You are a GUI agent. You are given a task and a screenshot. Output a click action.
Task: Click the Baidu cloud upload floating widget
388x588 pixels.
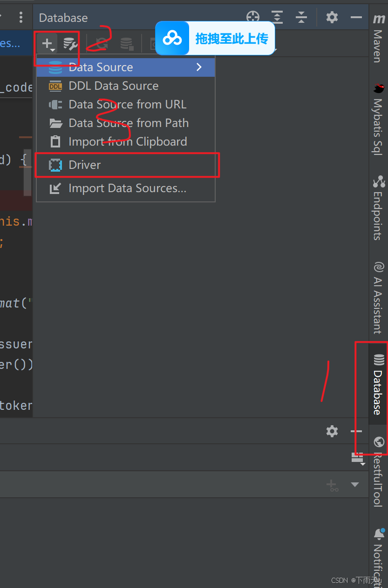click(x=215, y=38)
